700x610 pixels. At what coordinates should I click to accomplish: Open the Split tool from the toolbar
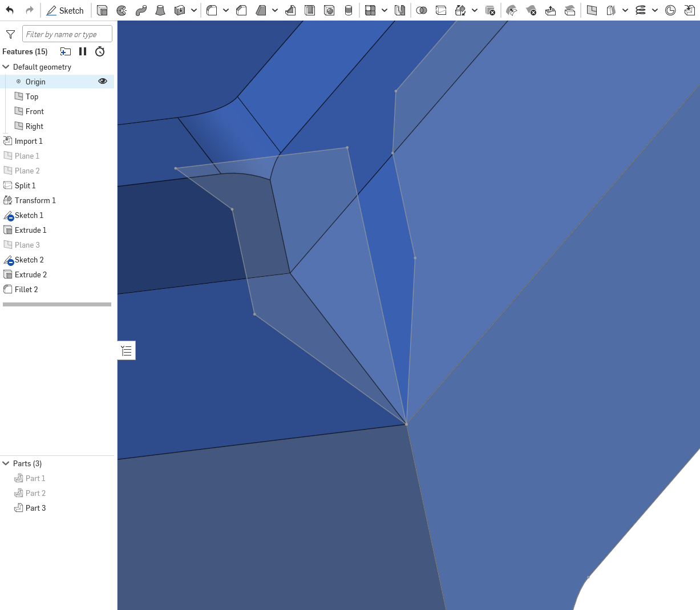(x=441, y=10)
